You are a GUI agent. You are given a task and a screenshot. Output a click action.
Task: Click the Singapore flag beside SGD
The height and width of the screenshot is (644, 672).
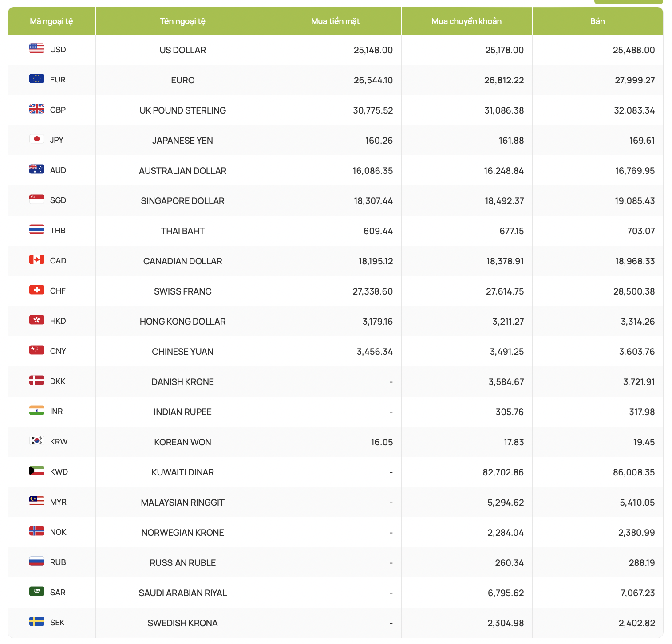point(37,199)
